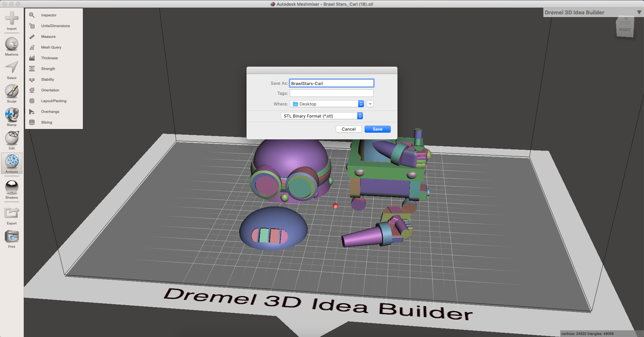Choose Thickness menu entry
644x337 pixels.
(x=49, y=58)
